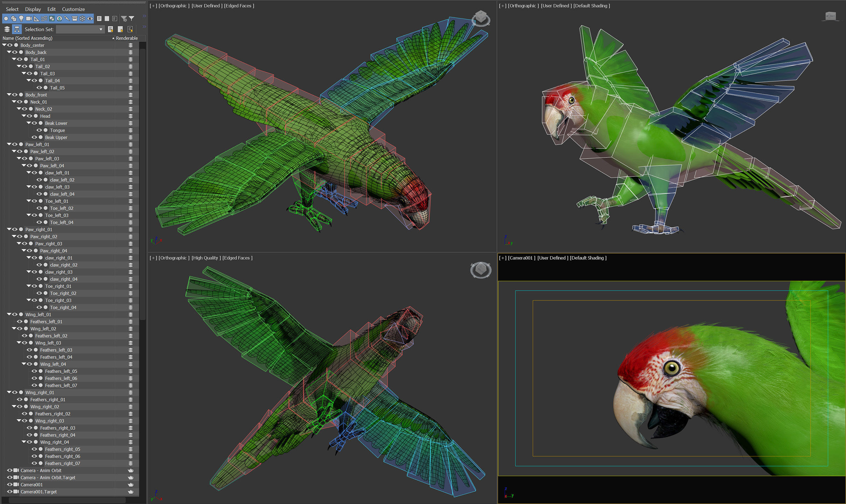
Task: Click the ViewCube in the Default Shading orthographic viewport
Action: click(x=831, y=16)
